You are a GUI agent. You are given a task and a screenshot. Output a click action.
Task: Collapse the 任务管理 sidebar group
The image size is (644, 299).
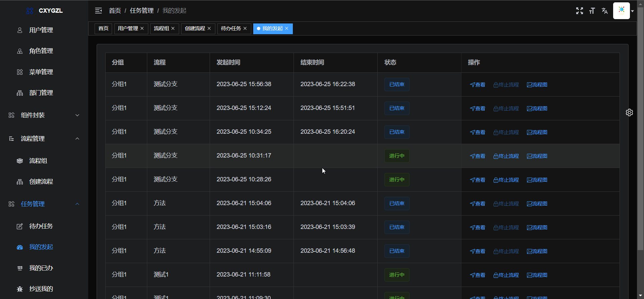coord(44,204)
